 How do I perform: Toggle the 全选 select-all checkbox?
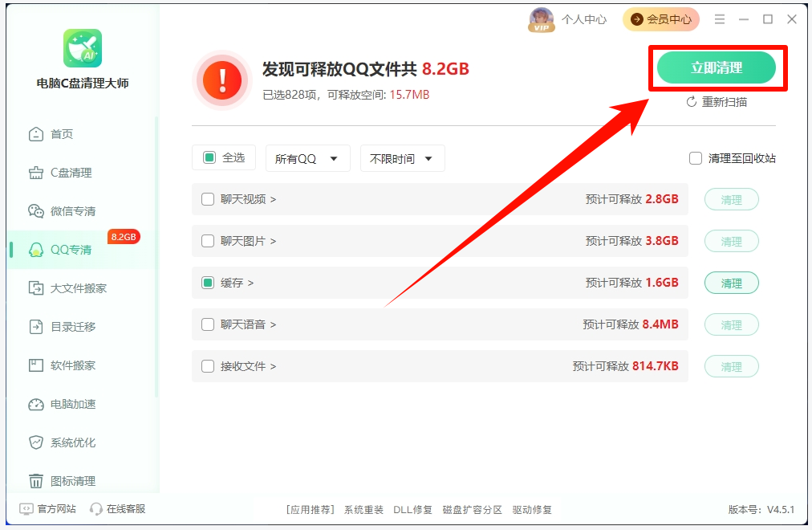coord(209,157)
